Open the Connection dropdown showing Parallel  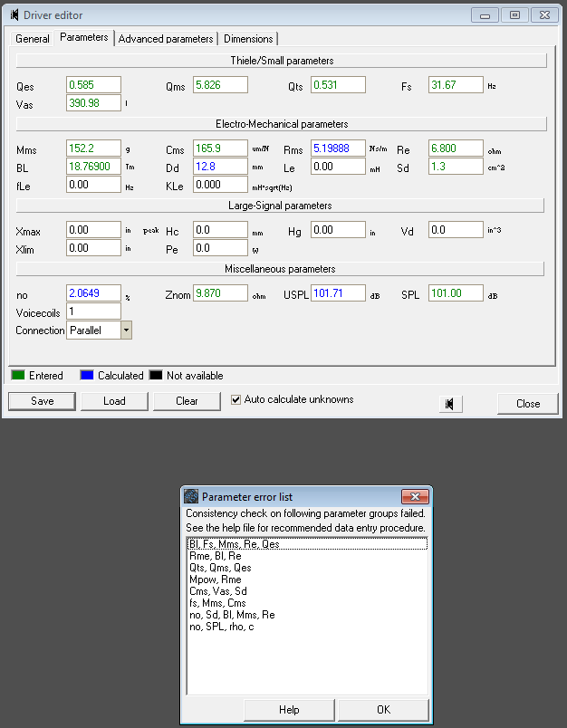[x=126, y=330]
